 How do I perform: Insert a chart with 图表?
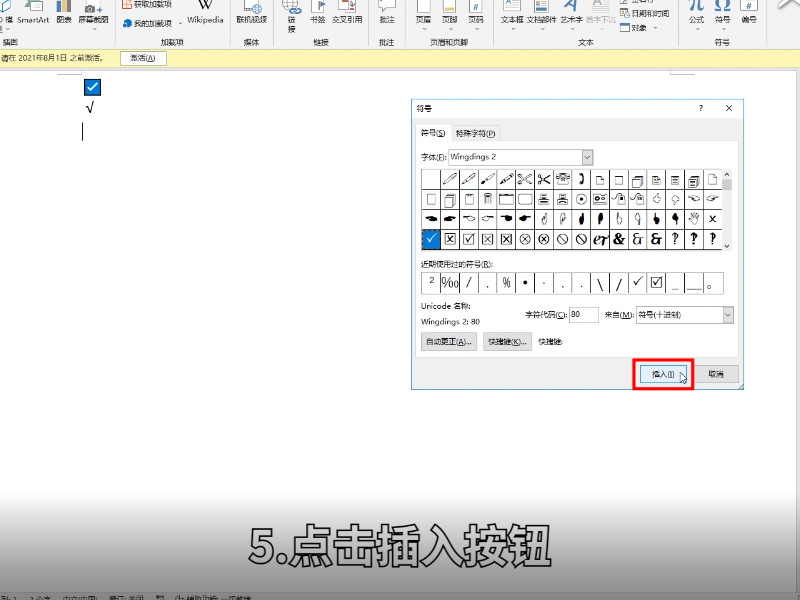pyautogui.click(x=64, y=13)
